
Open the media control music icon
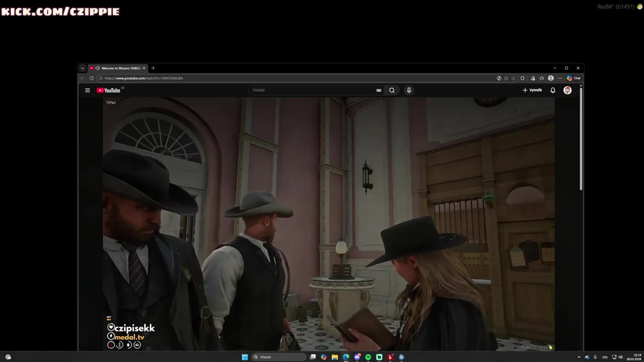[x=533, y=78]
